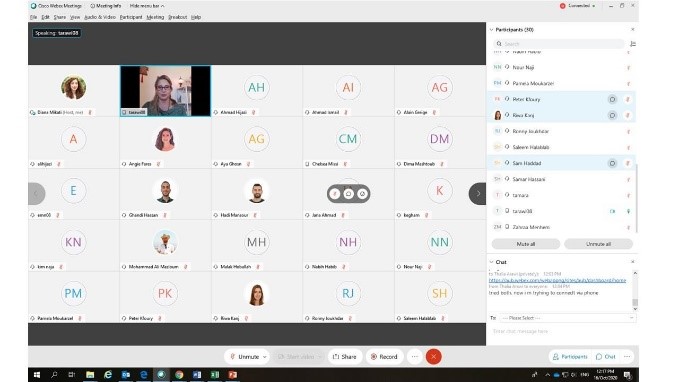Open the audio options arrow beside Unmute

(x=265, y=357)
